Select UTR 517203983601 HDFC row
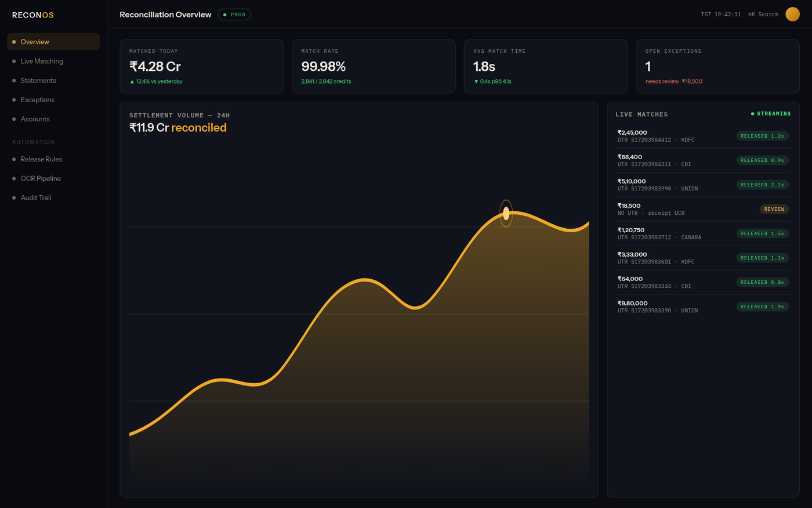Screen dimensions: 812x508 [x=703, y=258]
